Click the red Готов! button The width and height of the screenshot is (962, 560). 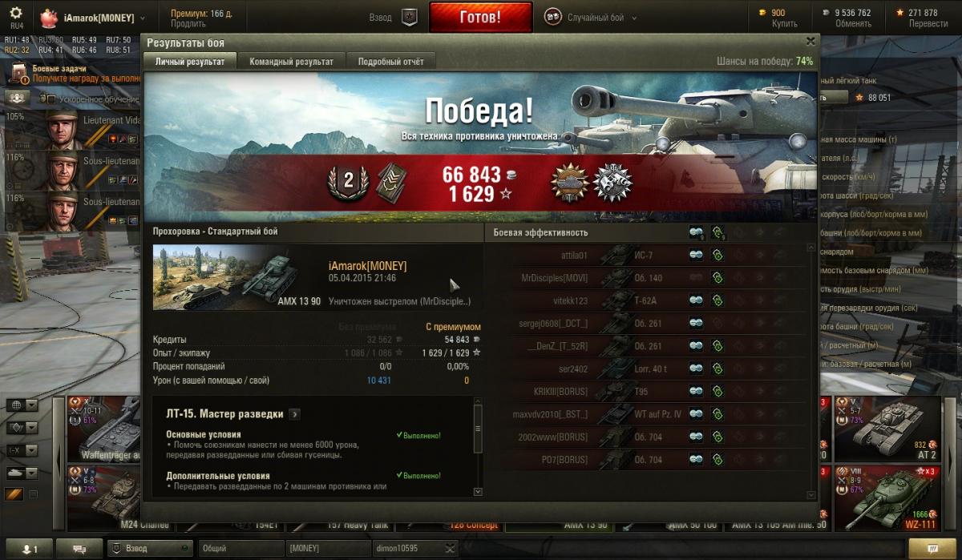point(481,17)
